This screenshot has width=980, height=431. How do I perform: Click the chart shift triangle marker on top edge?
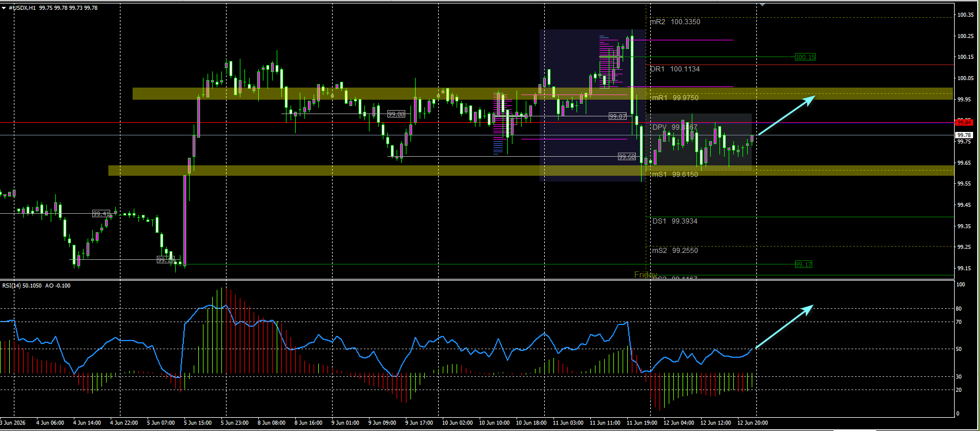(x=763, y=5)
